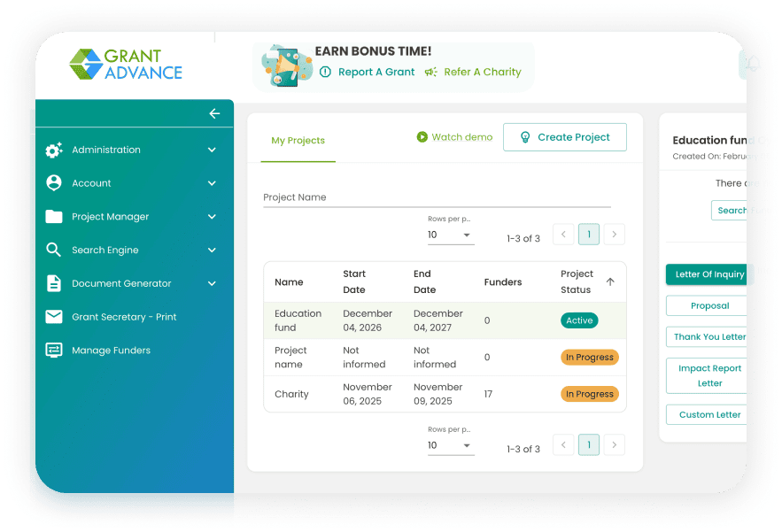This screenshot has width=782, height=532.
Task: Select page 1 in top pagination
Action: click(x=589, y=235)
